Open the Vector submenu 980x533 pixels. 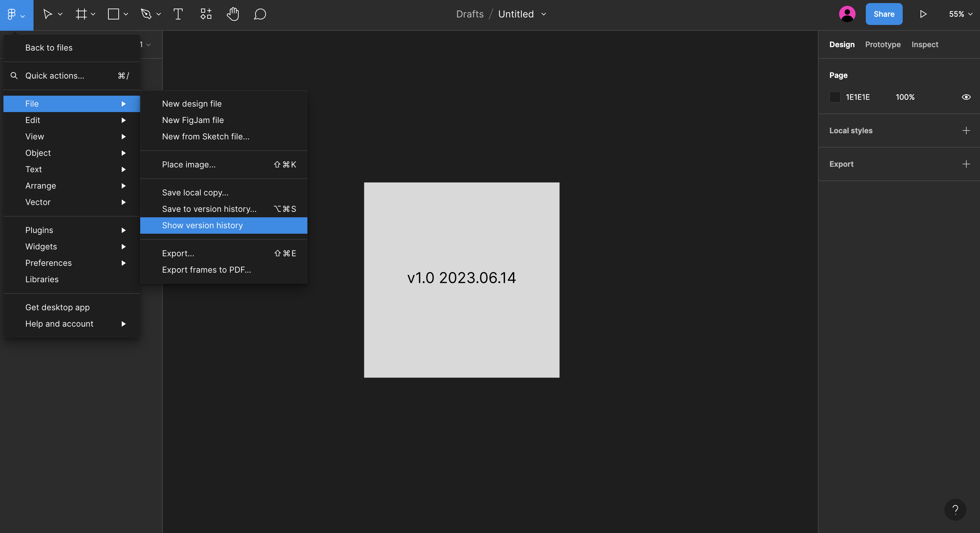coord(72,202)
